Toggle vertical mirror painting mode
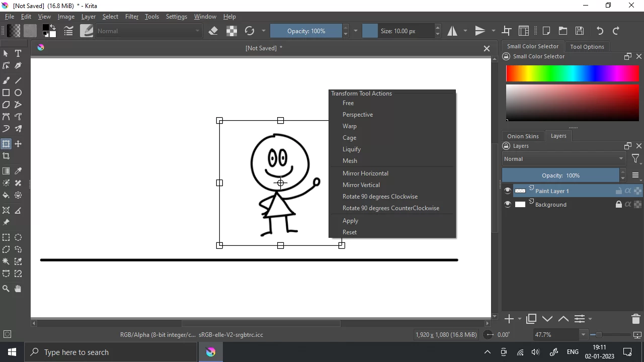This screenshot has width=644, height=362. click(x=480, y=31)
